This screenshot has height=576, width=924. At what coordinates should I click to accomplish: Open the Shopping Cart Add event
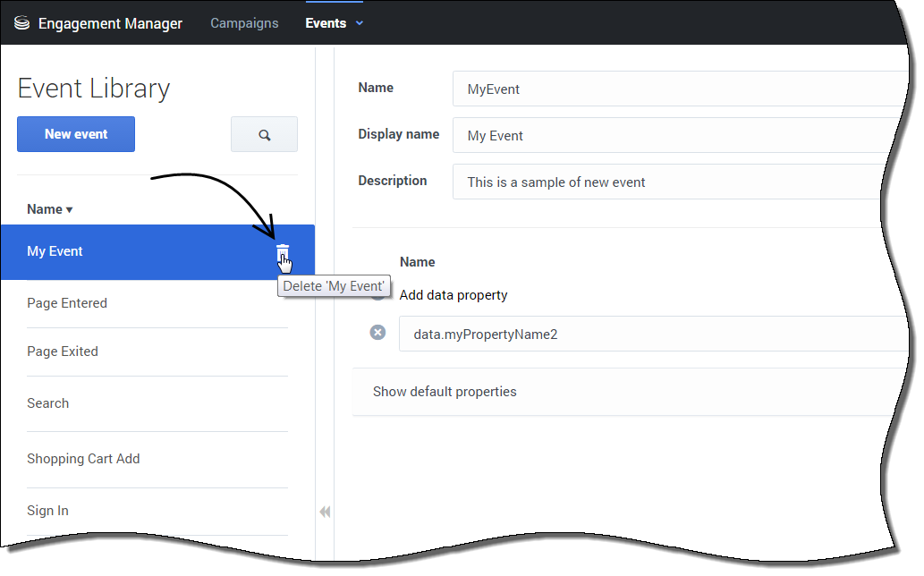coord(83,459)
